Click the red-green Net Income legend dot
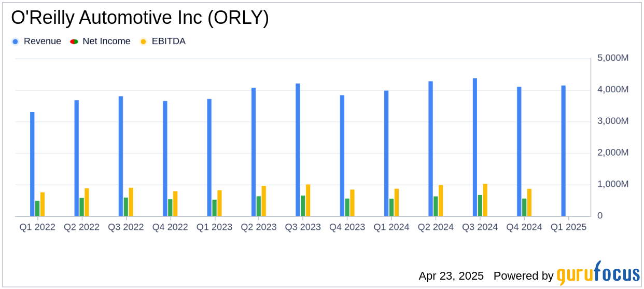 click(x=74, y=42)
